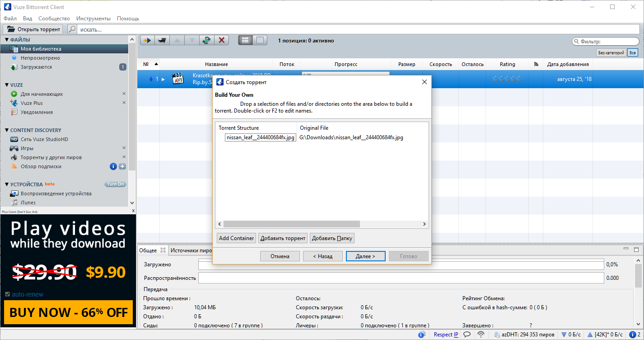Open the Помощь menu
Viewport: 644px width, 340px height.
pos(128,19)
